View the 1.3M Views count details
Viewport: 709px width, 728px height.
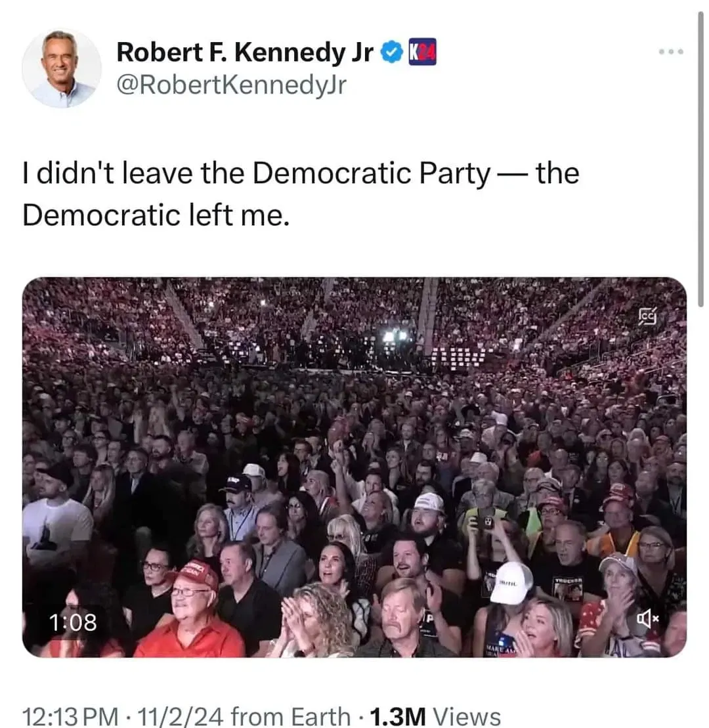[x=435, y=716]
